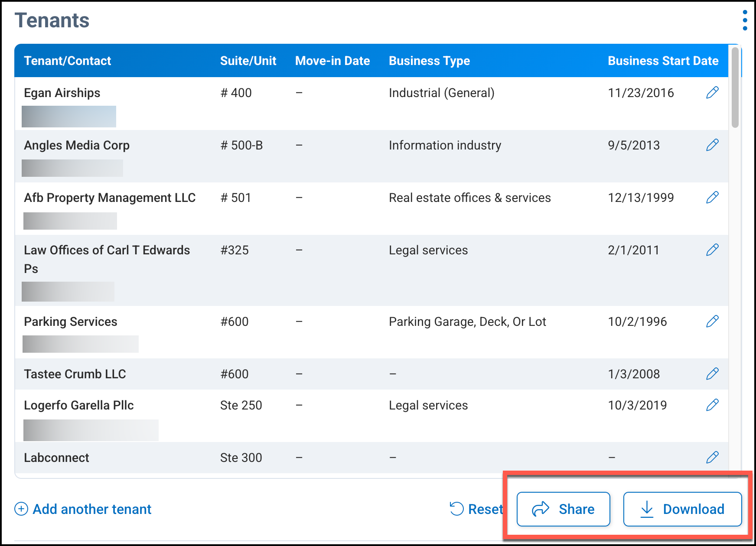Click pencil icon for Angles Media Corp

point(712,145)
